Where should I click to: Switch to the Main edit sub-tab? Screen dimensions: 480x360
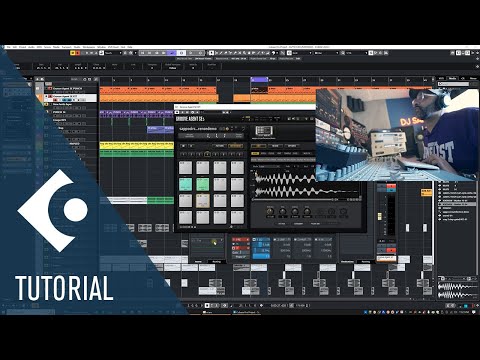pyautogui.click(x=255, y=153)
